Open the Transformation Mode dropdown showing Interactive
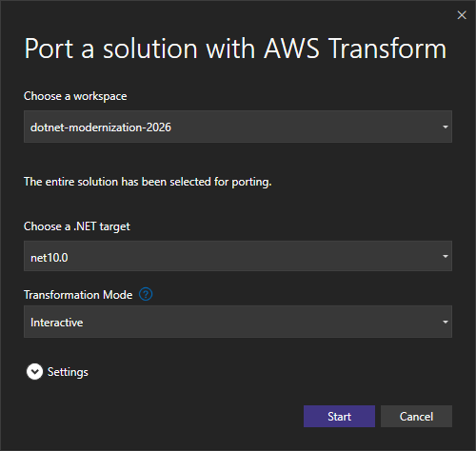 238,322
